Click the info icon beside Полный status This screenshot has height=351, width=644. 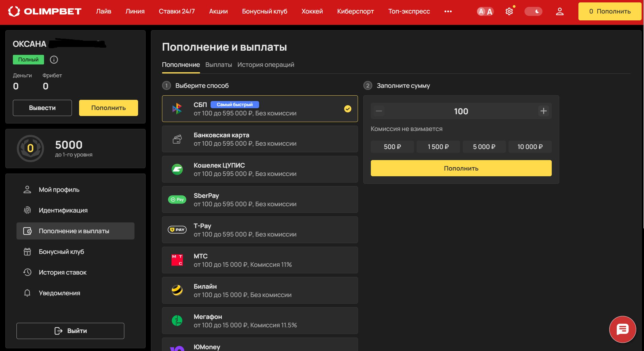(54, 60)
